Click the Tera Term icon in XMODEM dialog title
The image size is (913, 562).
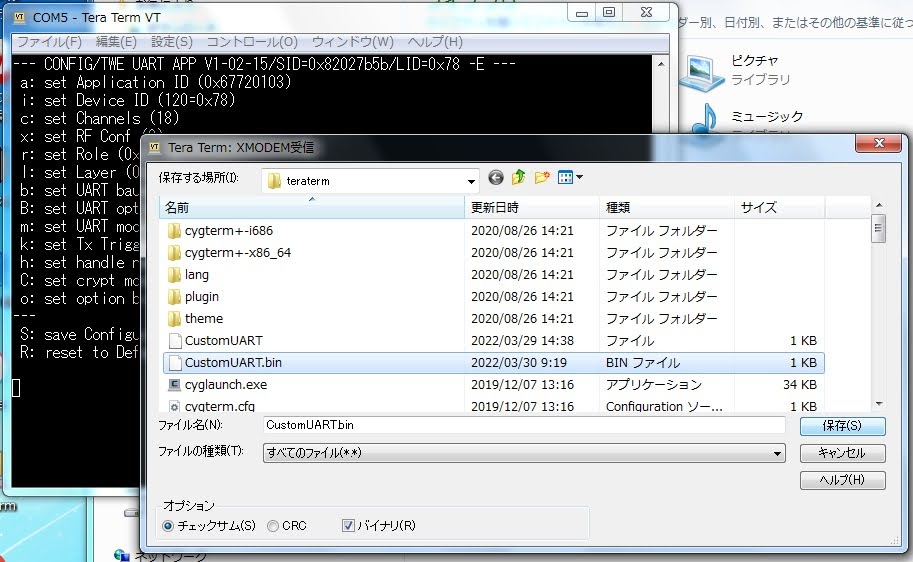(155, 147)
